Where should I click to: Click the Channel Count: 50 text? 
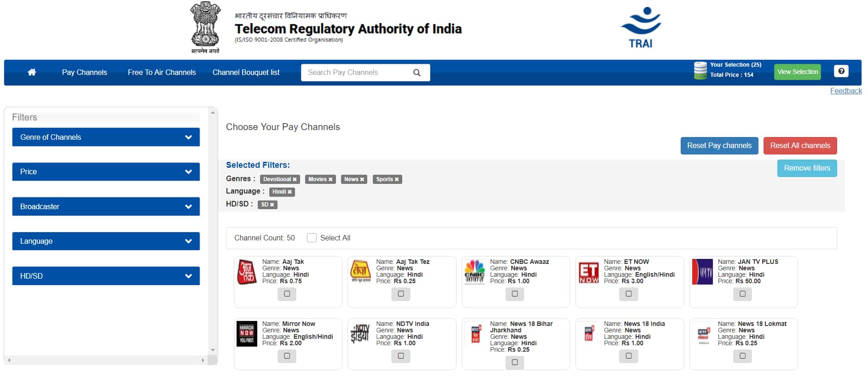pyautogui.click(x=265, y=238)
